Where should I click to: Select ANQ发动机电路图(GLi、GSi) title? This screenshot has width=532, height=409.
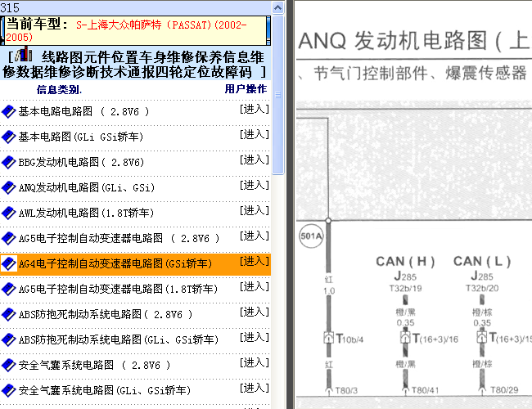pyautogui.click(x=87, y=187)
